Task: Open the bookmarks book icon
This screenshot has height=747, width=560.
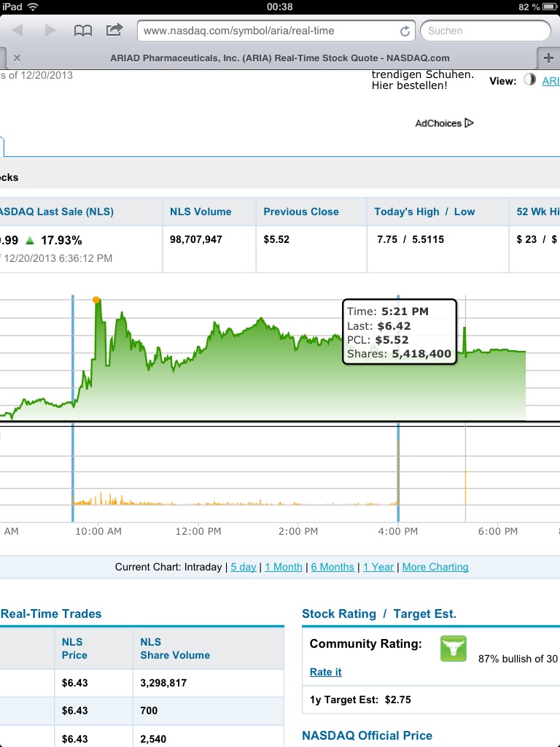Action: 83,31
